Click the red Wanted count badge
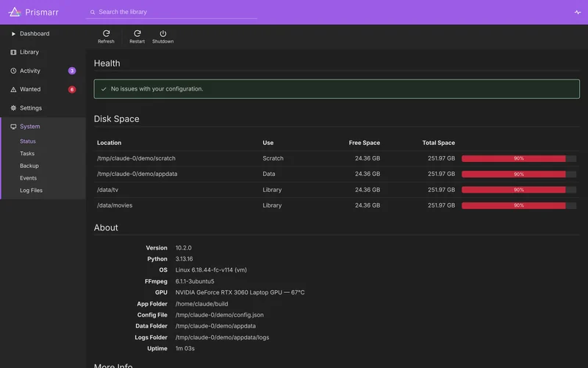 [72, 89]
